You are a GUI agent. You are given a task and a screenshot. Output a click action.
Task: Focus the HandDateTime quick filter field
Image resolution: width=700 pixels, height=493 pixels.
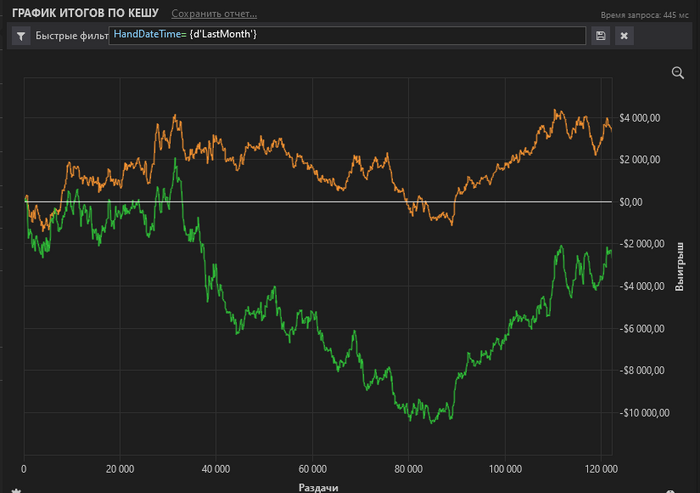tap(347, 36)
